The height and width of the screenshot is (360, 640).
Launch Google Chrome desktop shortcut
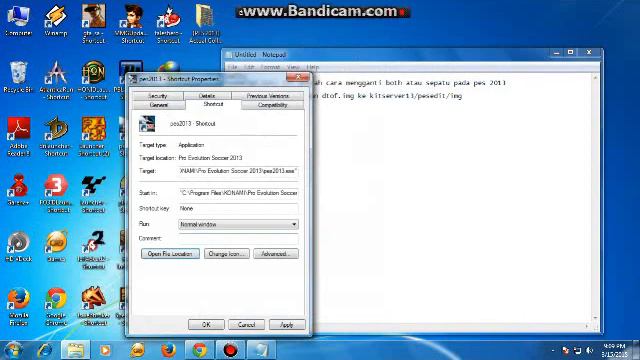click(x=56, y=306)
